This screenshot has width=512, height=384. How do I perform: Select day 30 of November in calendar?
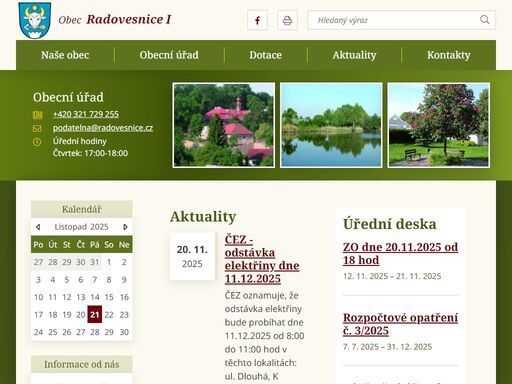(x=124, y=332)
